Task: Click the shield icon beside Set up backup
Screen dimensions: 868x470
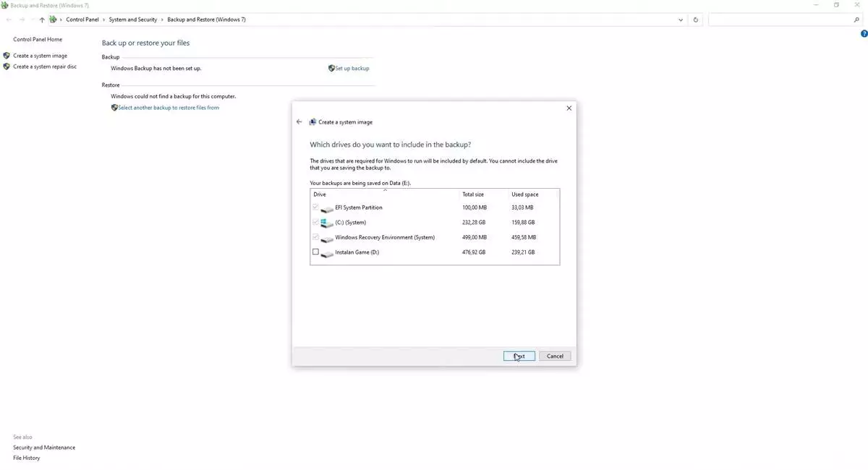Action: 331,68
